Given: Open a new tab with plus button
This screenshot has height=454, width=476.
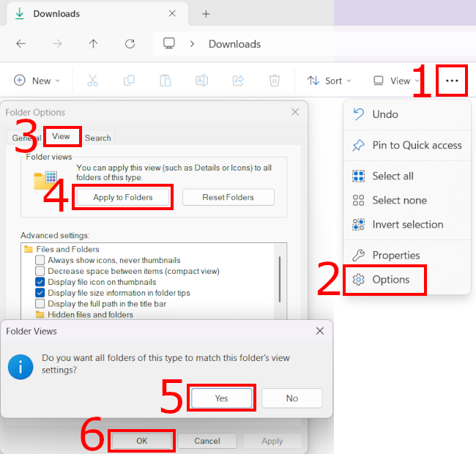Looking at the screenshot, I should coord(206,14).
